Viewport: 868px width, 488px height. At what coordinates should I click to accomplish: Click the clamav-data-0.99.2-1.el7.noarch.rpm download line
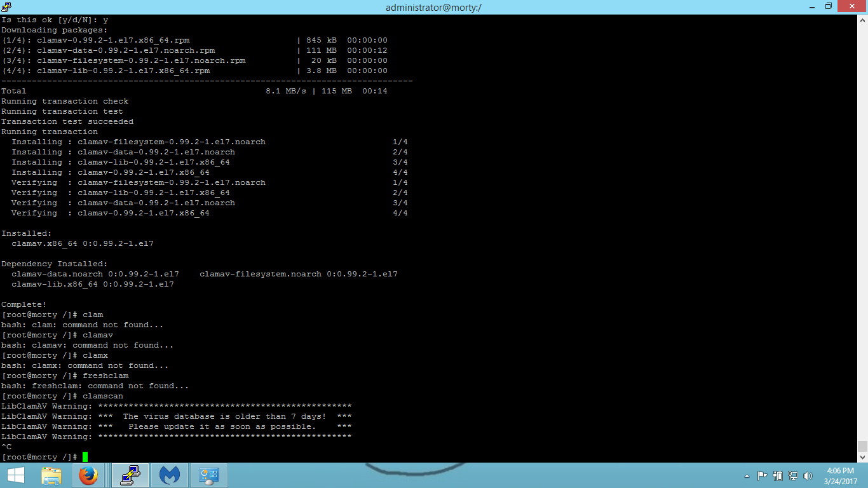(194, 50)
